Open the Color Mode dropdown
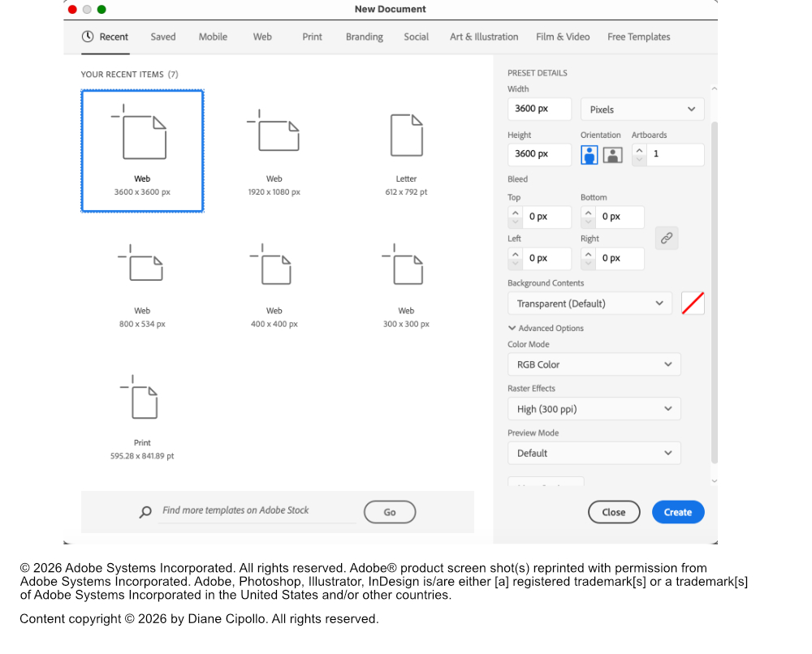 pos(594,365)
